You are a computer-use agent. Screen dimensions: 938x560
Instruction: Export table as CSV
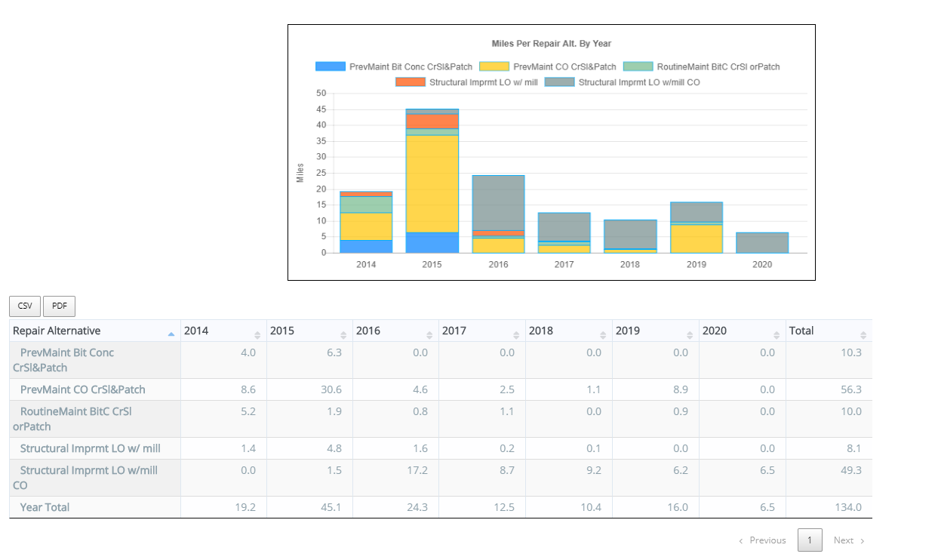(x=25, y=306)
